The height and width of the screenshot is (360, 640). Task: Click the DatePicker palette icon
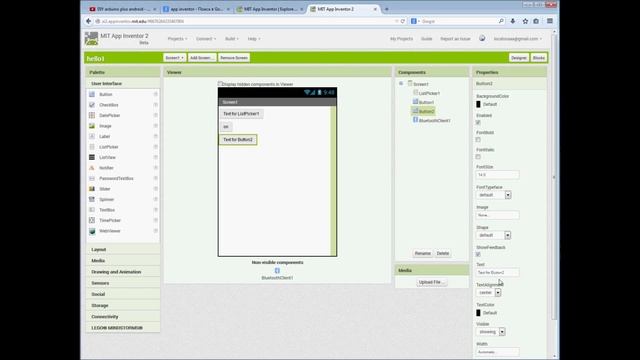[x=92, y=116]
